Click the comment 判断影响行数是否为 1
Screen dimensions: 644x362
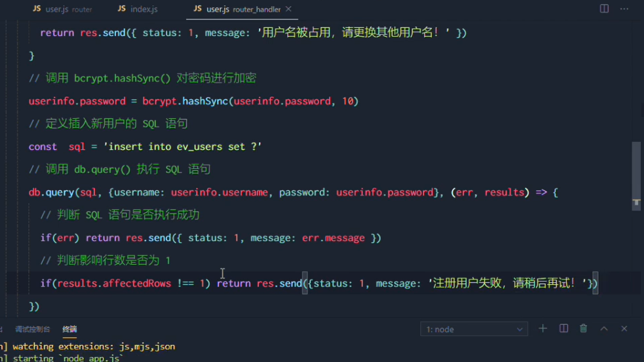pos(105,260)
